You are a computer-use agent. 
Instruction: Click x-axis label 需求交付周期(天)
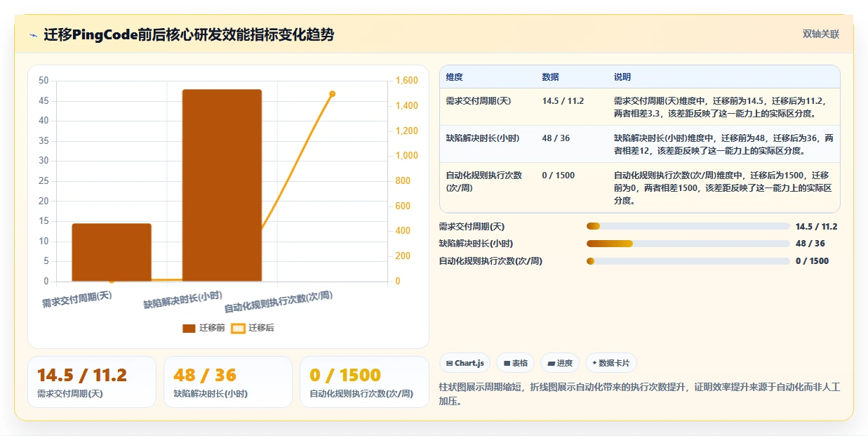[x=77, y=299]
